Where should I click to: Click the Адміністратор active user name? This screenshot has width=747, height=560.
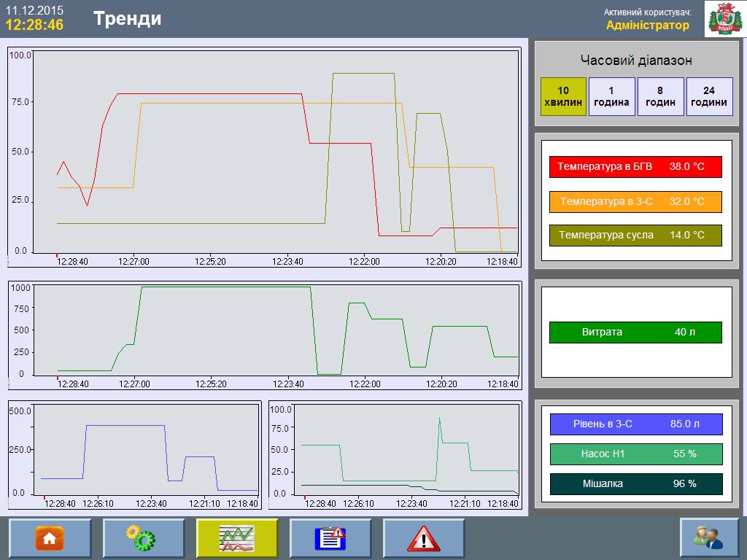[647, 26]
